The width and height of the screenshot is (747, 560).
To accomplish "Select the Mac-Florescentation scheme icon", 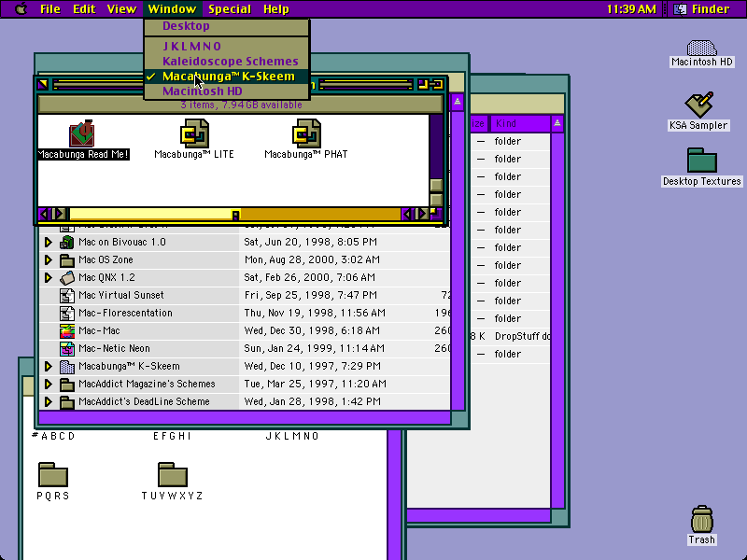I will (x=66, y=314).
